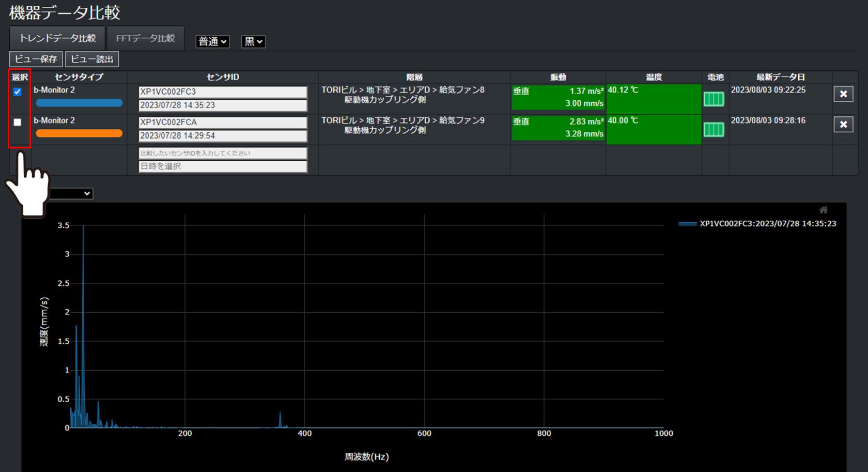Click the hierarchy text for 給気ファン9
This screenshot has width=868, height=472.
pos(403,125)
